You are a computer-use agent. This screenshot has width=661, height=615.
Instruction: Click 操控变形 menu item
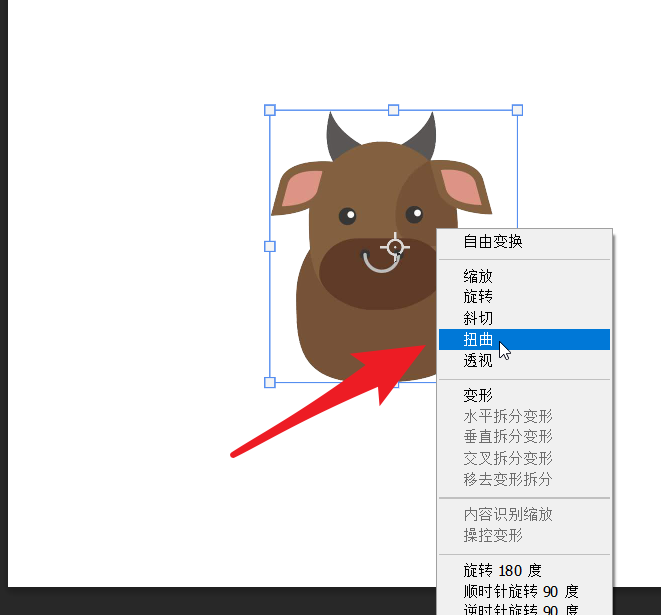[x=524, y=535]
